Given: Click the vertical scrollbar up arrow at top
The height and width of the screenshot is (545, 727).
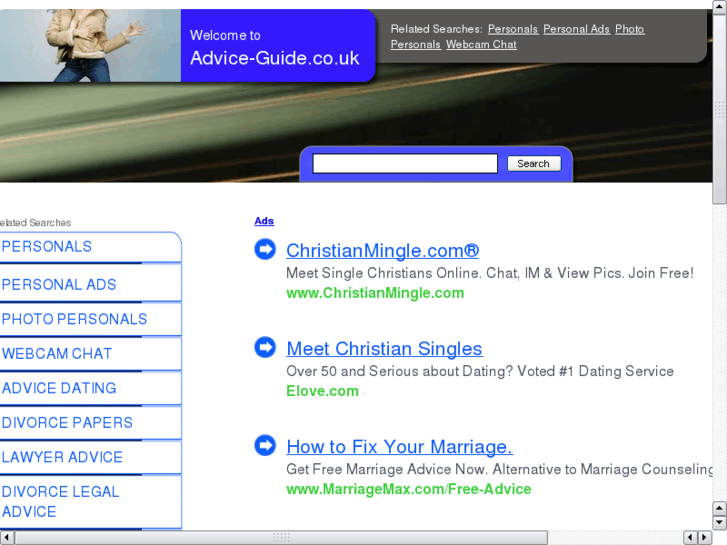Looking at the screenshot, I should click(720, 6).
